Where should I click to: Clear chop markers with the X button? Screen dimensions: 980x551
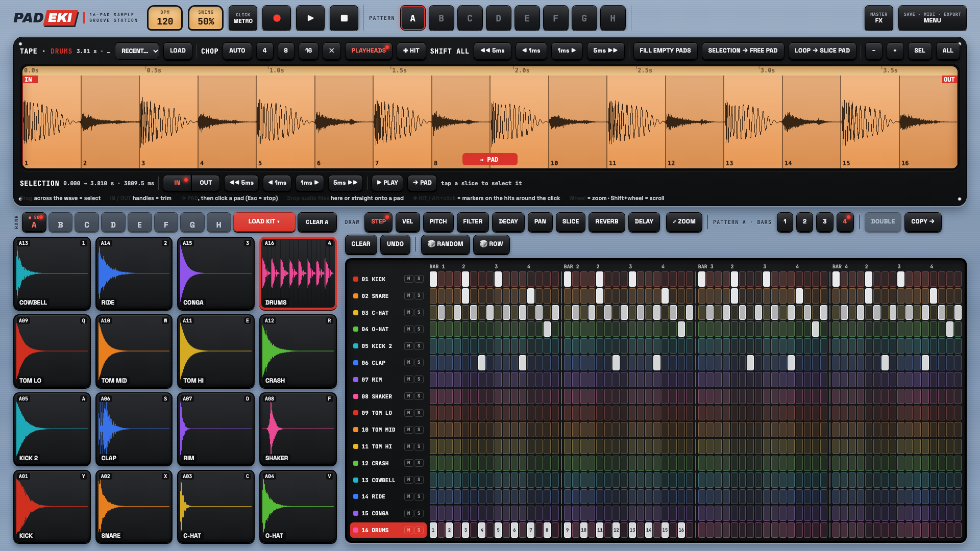pos(332,51)
